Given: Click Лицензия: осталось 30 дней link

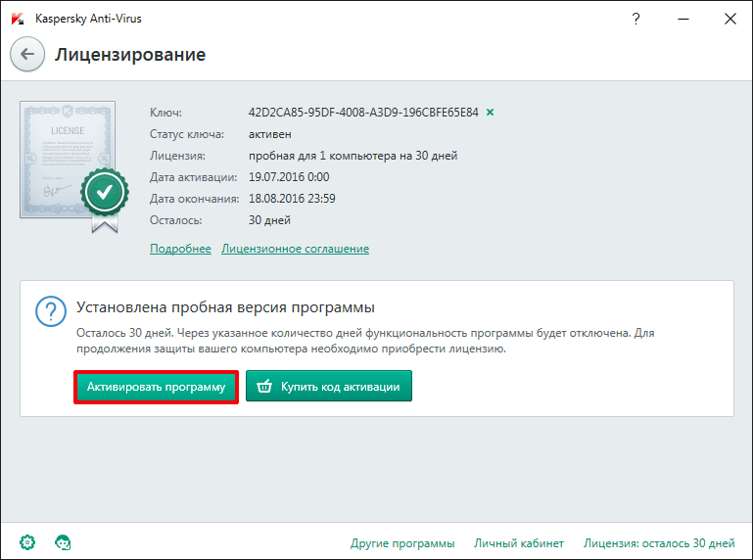Looking at the screenshot, I should tap(659, 543).
